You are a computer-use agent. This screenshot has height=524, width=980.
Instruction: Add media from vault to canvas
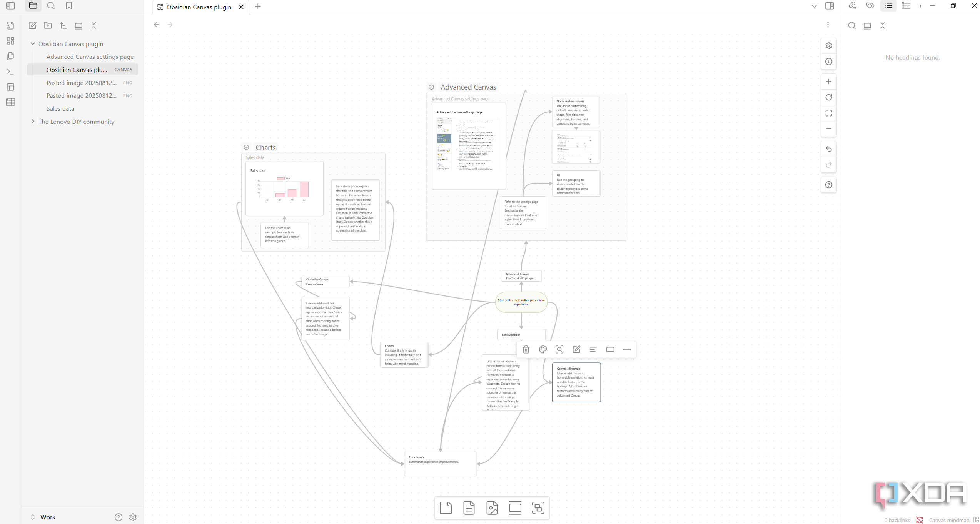point(492,508)
